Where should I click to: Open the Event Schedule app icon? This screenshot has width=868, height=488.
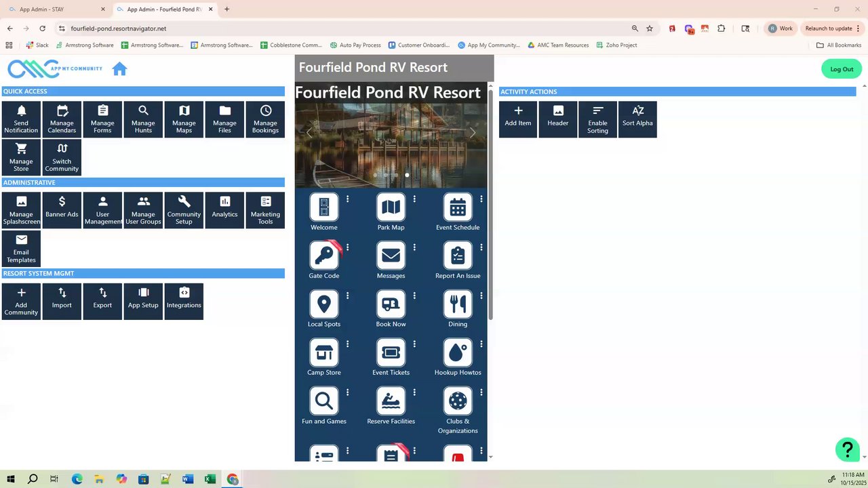458,207
